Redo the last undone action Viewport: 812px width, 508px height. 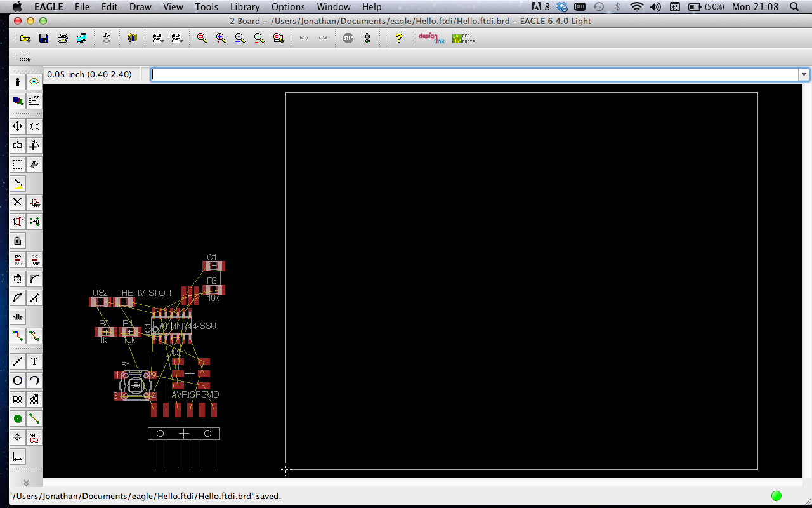[x=323, y=38]
